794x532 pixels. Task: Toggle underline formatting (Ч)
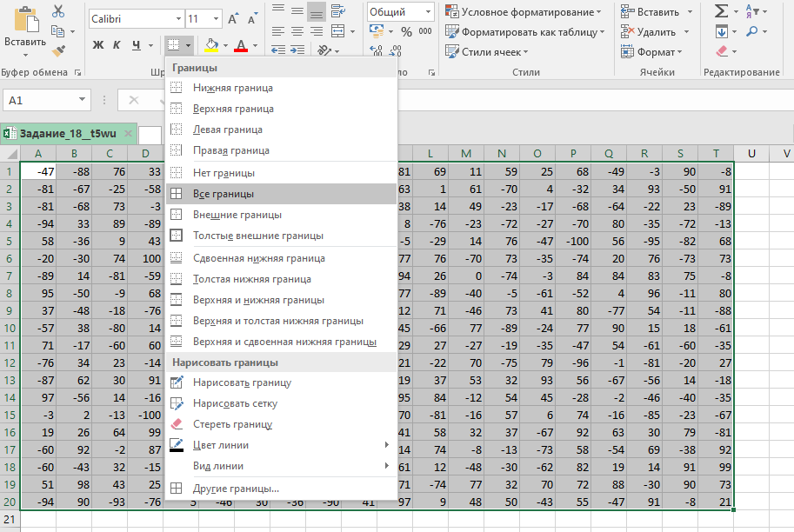(137, 45)
